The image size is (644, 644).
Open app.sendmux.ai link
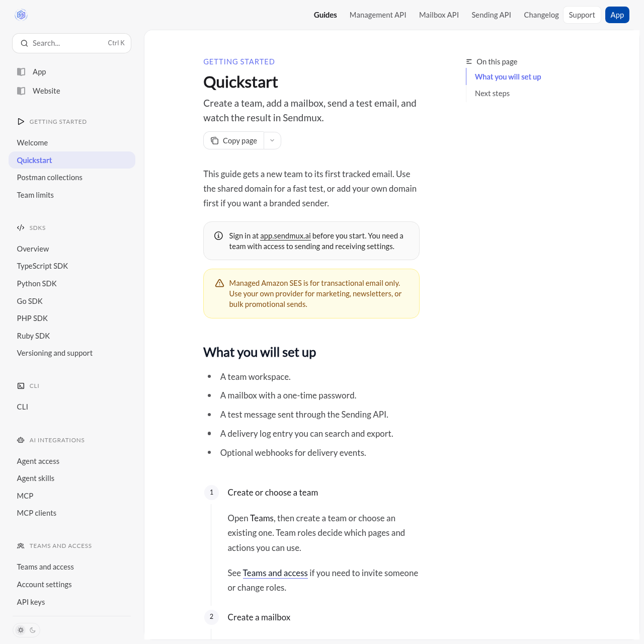285,236
